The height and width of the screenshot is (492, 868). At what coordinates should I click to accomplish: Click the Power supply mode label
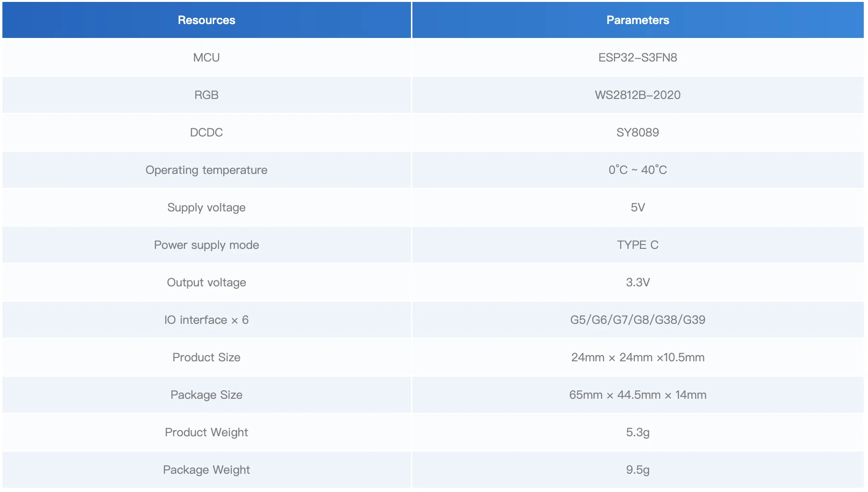coord(206,245)
